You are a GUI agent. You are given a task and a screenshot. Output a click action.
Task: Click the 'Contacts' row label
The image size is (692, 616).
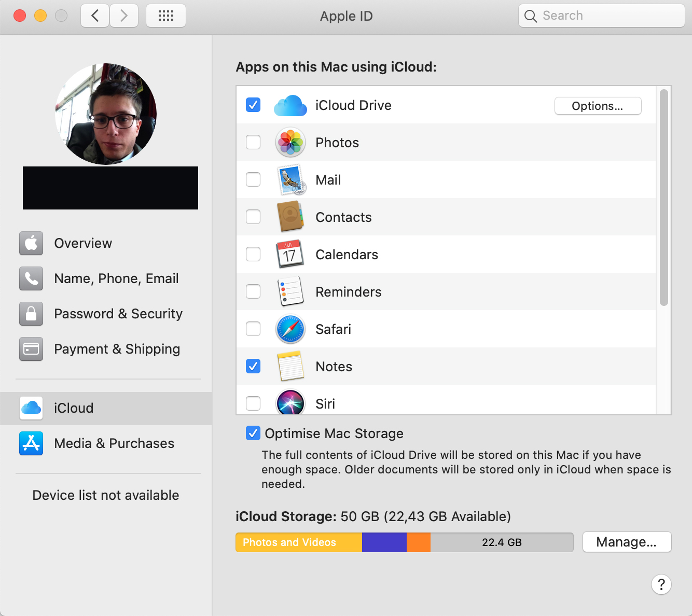coord(343,217)
